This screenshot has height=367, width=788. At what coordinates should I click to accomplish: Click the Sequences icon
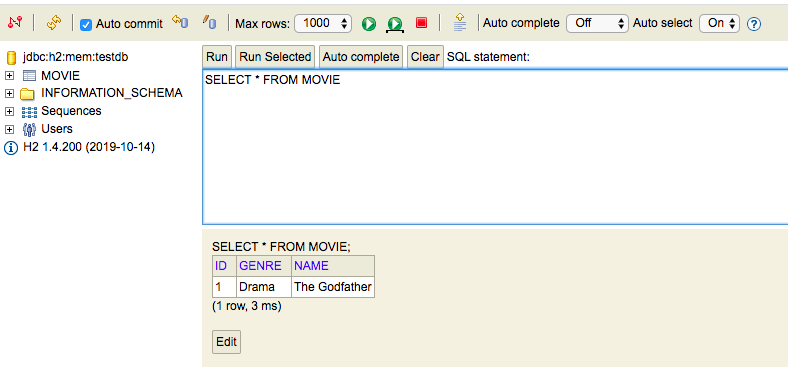pos(29,112)
